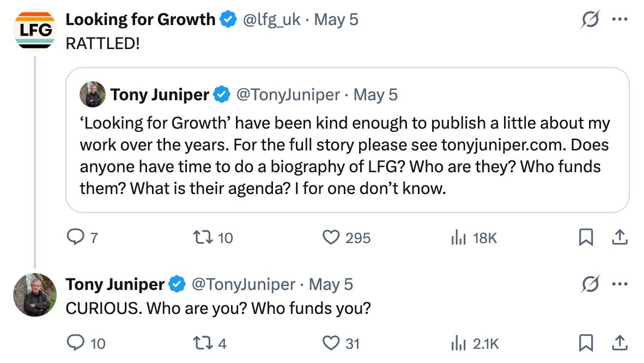The image size is (644, 363).
Task: Open the LFG profile avatar
Action: coord(35,29)
